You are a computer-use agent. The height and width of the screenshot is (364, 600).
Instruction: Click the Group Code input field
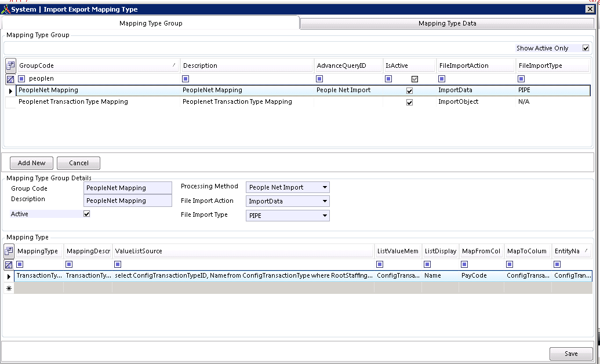128,188
